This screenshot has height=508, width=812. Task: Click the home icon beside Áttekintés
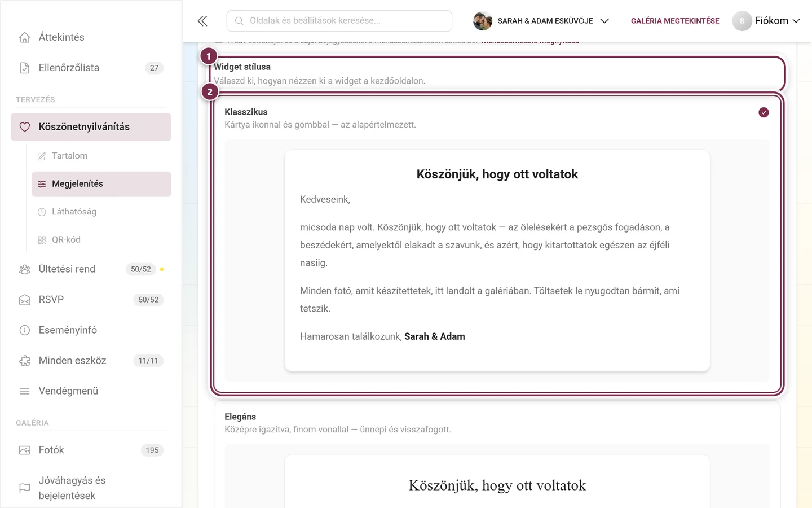click(x=25, y=37)
